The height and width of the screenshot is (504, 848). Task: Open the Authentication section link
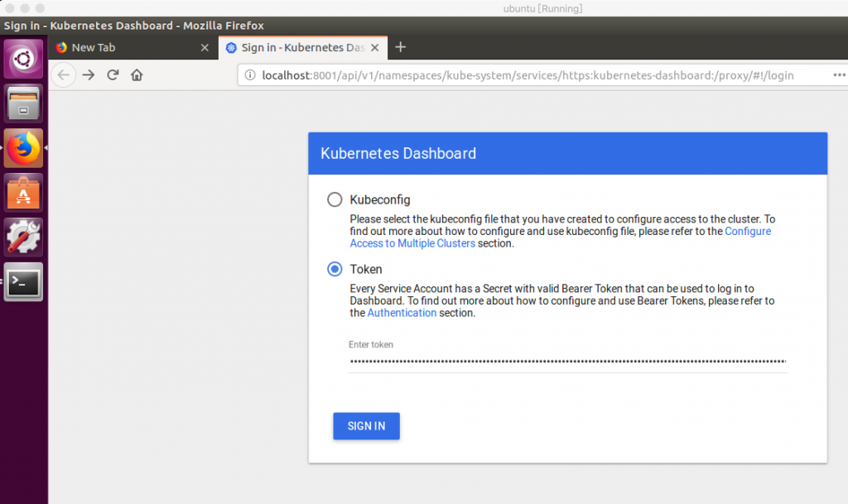(402, 313)
